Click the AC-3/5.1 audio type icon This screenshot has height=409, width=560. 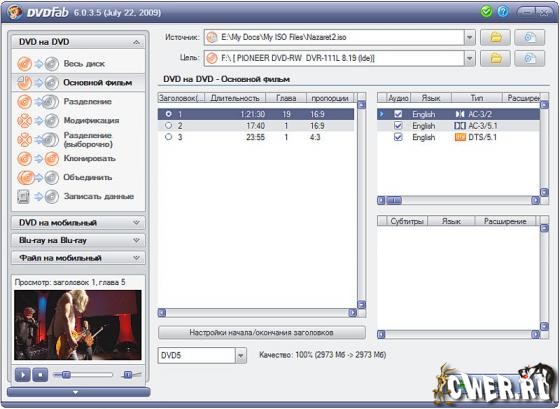click(460, 126)
